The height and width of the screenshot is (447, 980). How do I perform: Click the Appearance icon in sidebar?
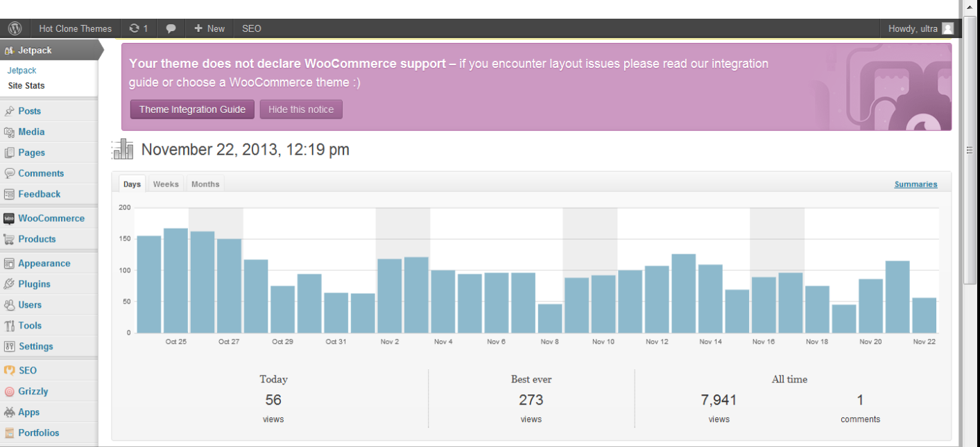click(x=9, y=263)
